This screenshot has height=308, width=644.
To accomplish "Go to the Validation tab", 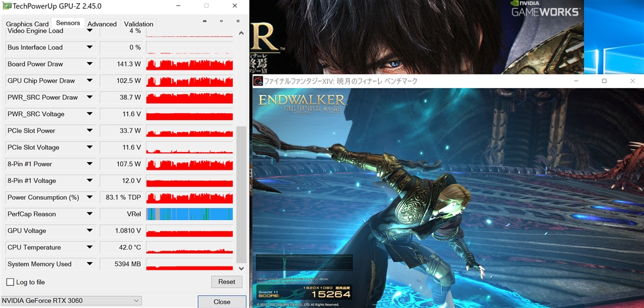I will [138, 24].
